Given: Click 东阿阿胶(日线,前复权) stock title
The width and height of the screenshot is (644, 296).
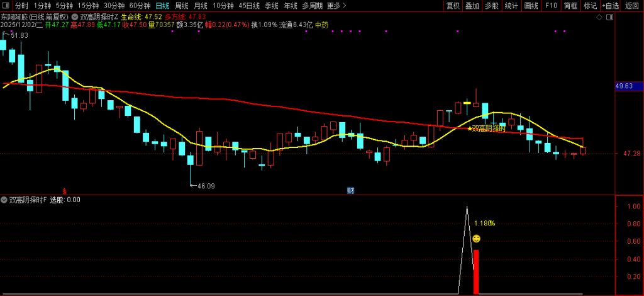Looking at the screenshot, I should (35, 17).
